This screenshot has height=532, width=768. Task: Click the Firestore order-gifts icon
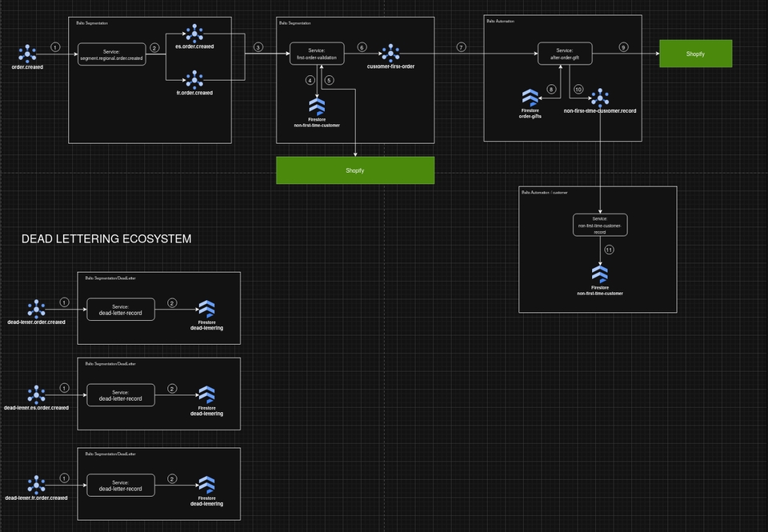pyautogui.click(x=530, y=98)
